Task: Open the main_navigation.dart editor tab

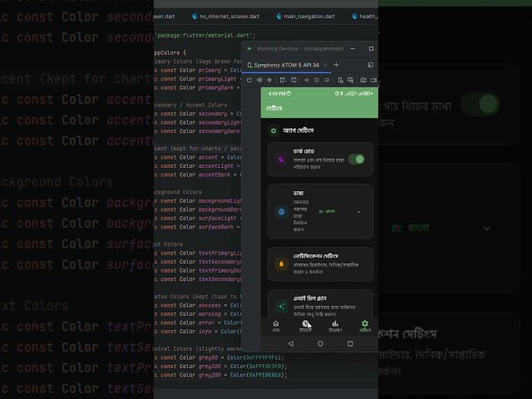Action: 306,17
